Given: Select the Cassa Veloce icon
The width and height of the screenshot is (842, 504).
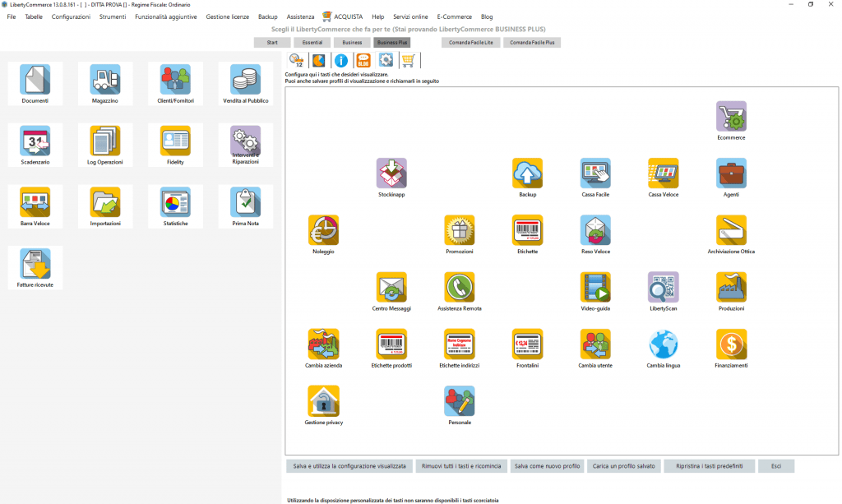Looking at the screenshot, I should point(664,173).
